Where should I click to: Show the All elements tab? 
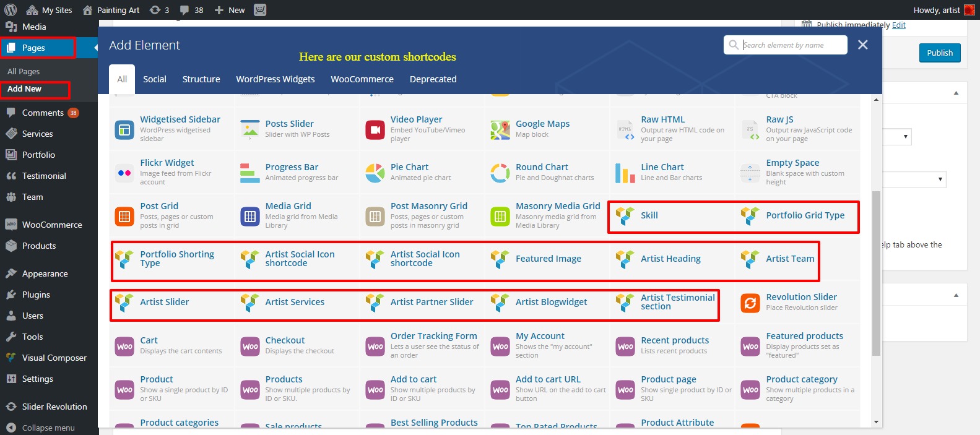pyautogui.click(x=122, y=79)
